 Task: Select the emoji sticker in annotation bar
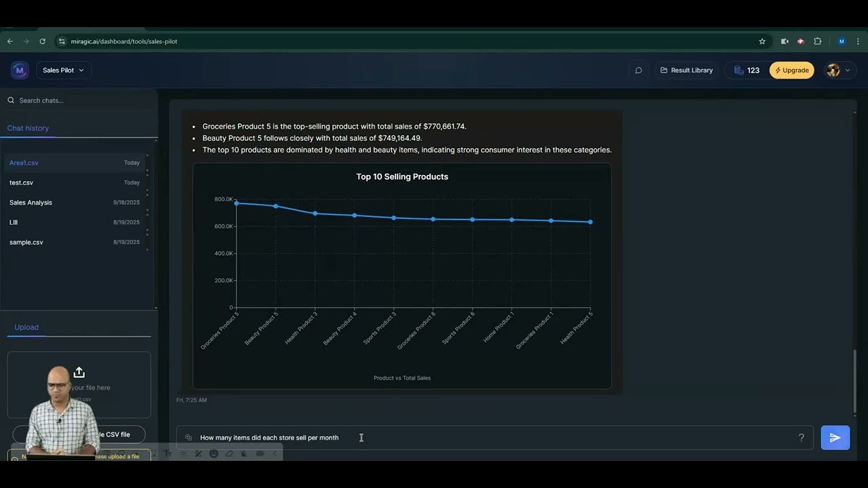coord(214,453)
